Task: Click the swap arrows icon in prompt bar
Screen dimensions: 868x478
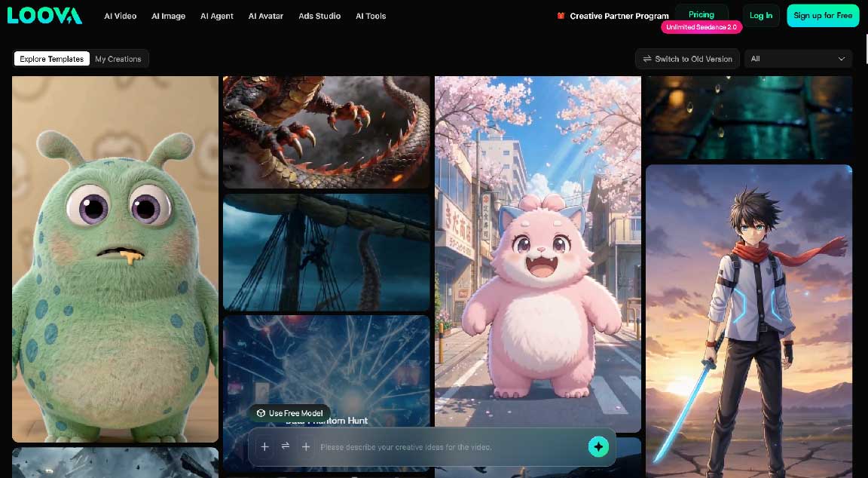Action: [x=285, y=446]
